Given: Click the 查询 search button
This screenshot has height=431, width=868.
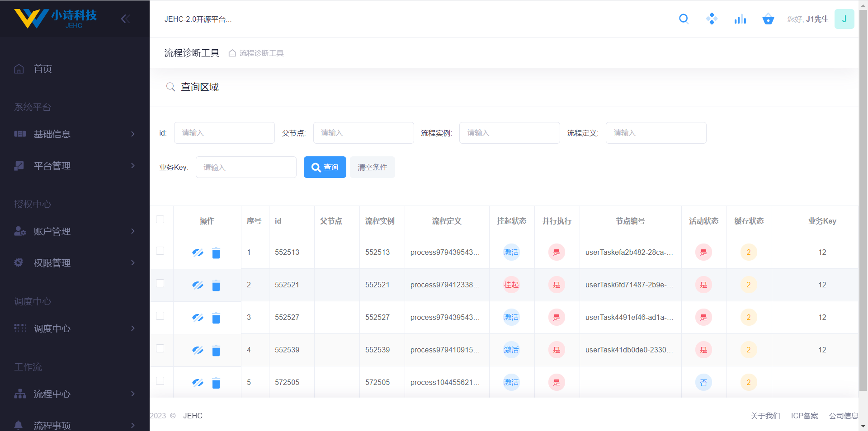Looking at the screenshot, I should click(x=325, y=167).
